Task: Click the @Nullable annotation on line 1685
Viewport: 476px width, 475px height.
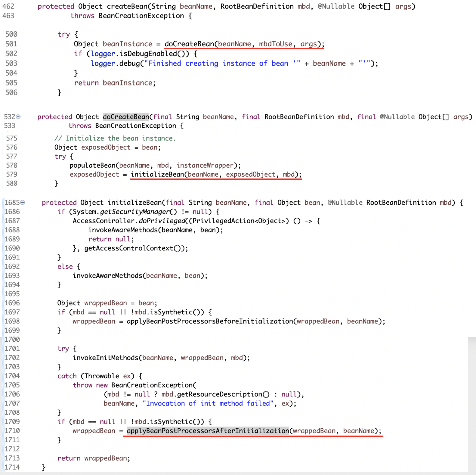Action: click(345, 203)
